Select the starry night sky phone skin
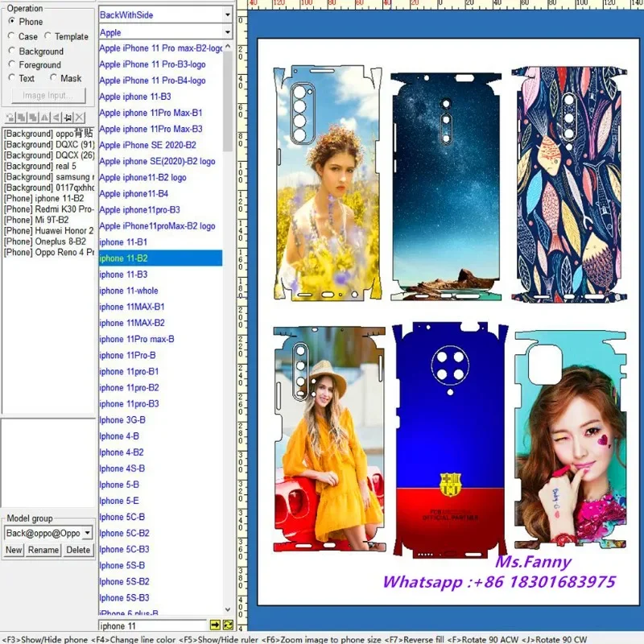644x644 pixels. [446, 187]
